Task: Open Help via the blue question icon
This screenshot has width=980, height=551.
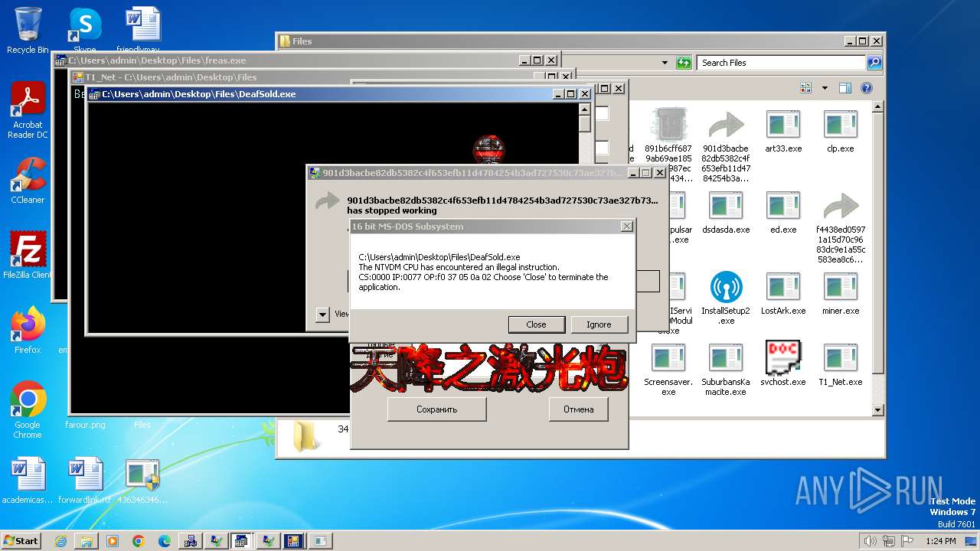Action: click(x=866, y=88)
